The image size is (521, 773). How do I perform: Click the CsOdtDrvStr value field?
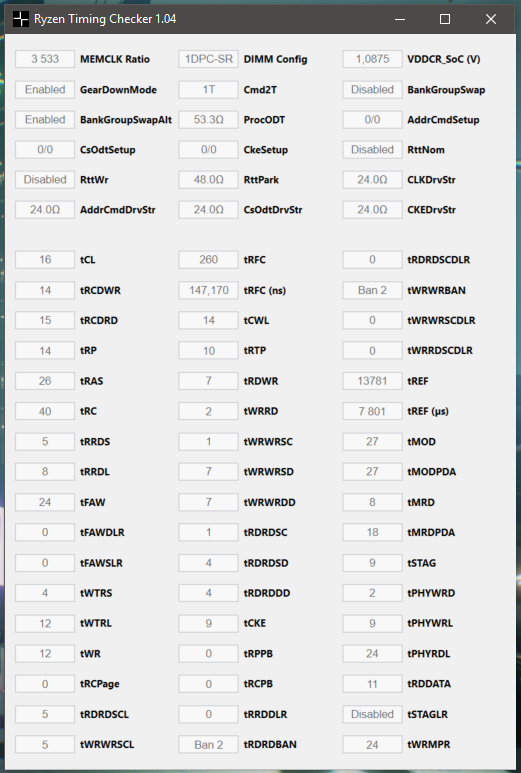point(208,210)
